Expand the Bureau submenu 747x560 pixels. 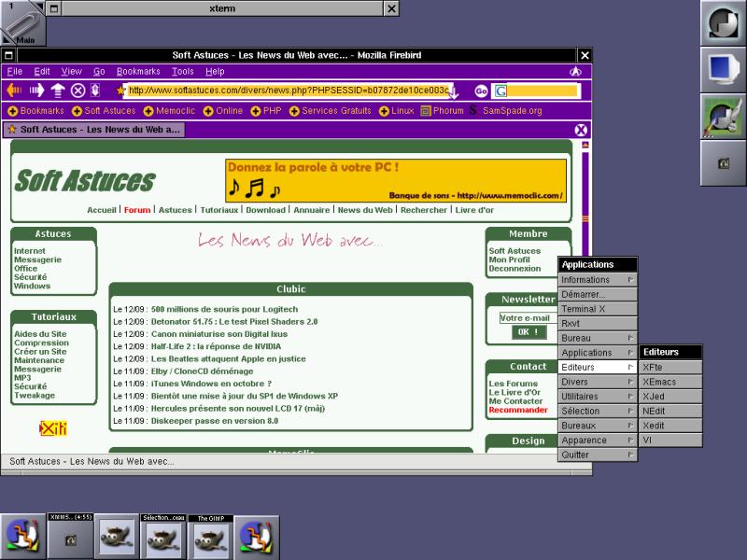click(598, 338)
